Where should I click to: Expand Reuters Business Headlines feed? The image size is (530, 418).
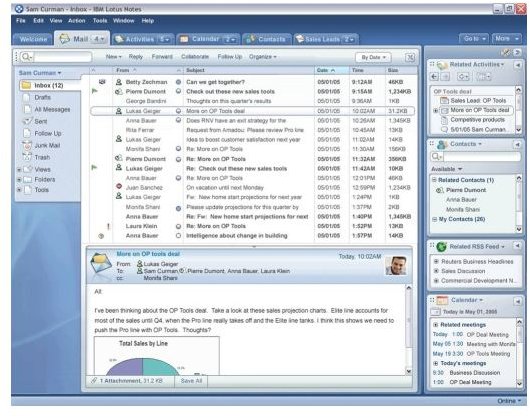(x=436, y=262)
